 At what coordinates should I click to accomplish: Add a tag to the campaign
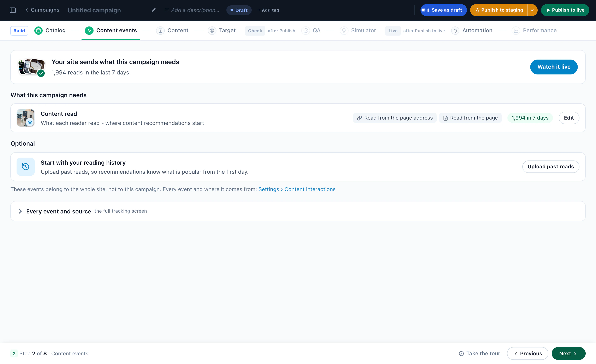point(268,10)
